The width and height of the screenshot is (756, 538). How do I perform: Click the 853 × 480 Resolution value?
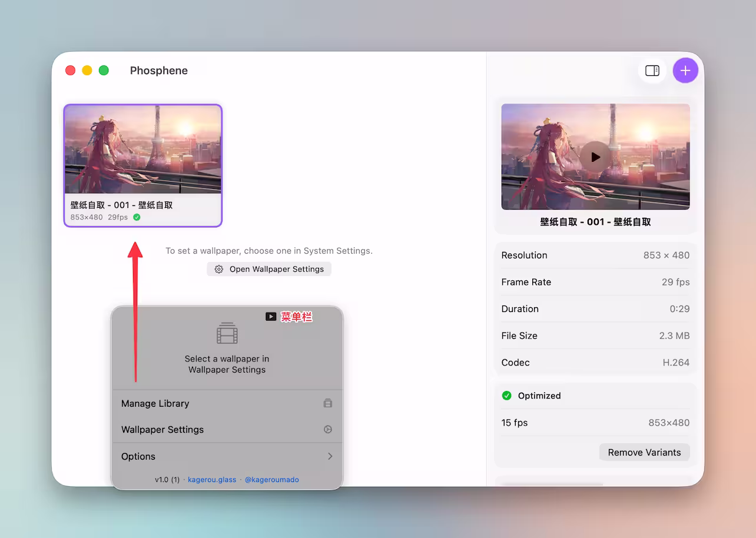point(667,255)
